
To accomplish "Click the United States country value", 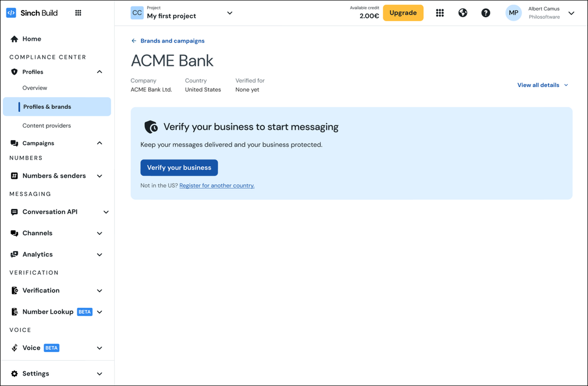I will point(203,89).
